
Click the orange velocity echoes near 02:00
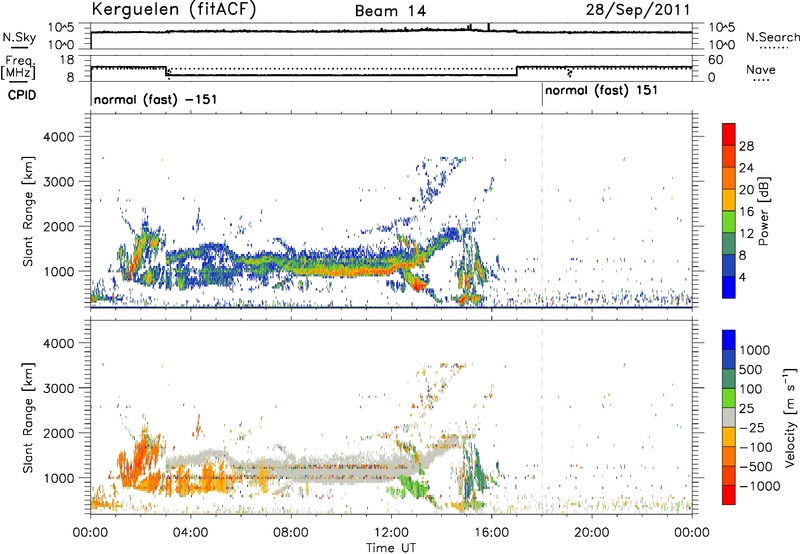click(141, 459)
